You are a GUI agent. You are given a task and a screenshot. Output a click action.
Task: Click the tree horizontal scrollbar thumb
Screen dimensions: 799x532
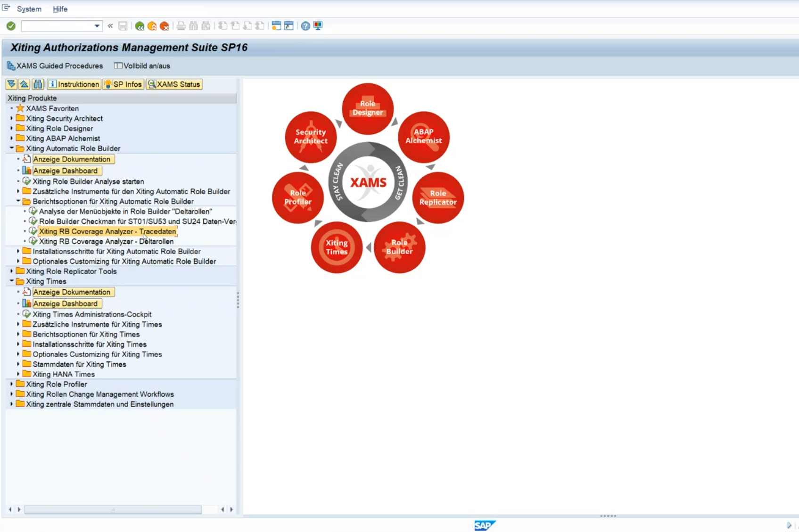(x=113, y=509)
